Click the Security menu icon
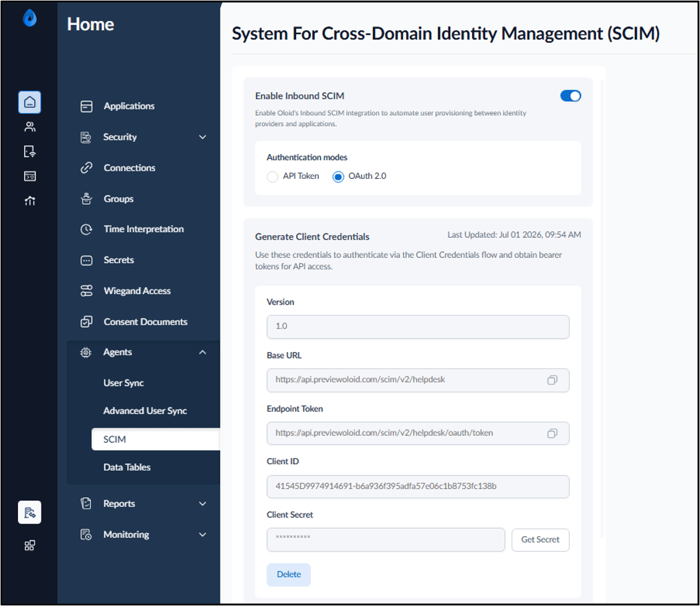This screenshot has height=606, width=700. [x=85, y=137]
